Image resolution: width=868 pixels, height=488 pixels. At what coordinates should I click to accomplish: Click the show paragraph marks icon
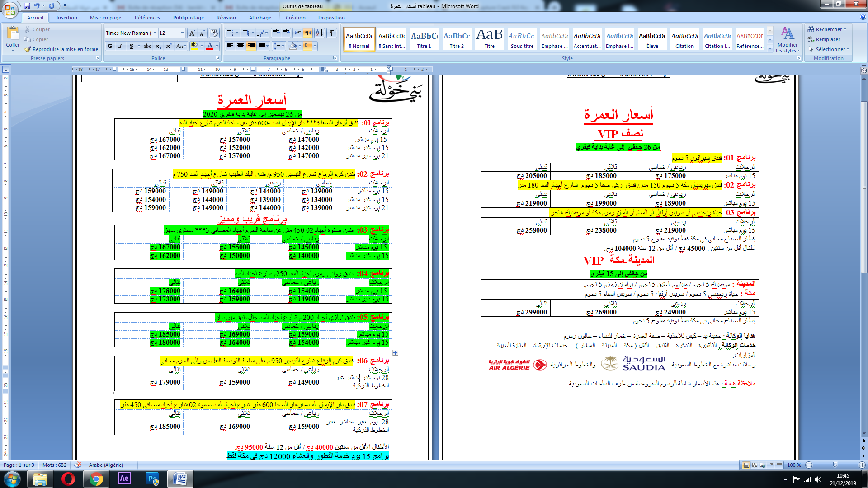[332, 33]
